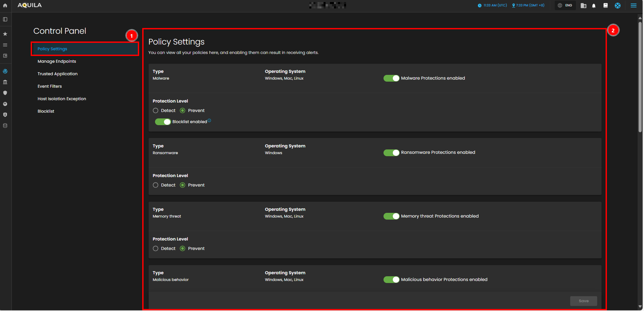Open Manage Endpoints in Control Panel

click(57, 61)
